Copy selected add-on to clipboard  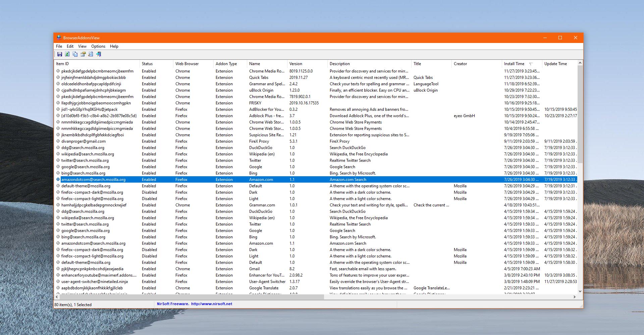click(x=75, y=54)
